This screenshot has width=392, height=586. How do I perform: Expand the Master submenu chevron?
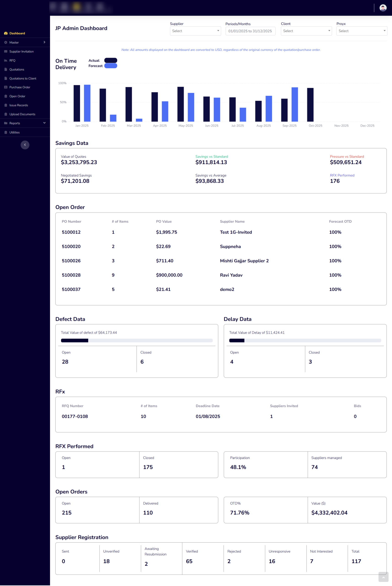click(x=45, y=42)
